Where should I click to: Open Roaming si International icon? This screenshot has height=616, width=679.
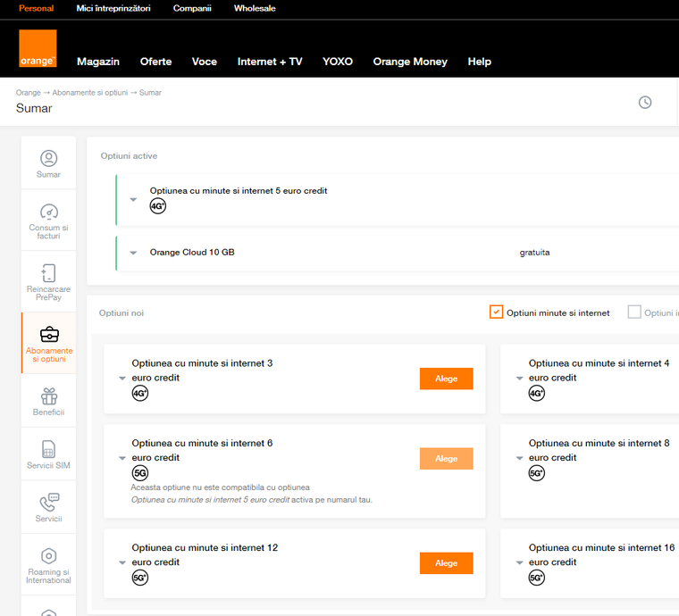48,555
